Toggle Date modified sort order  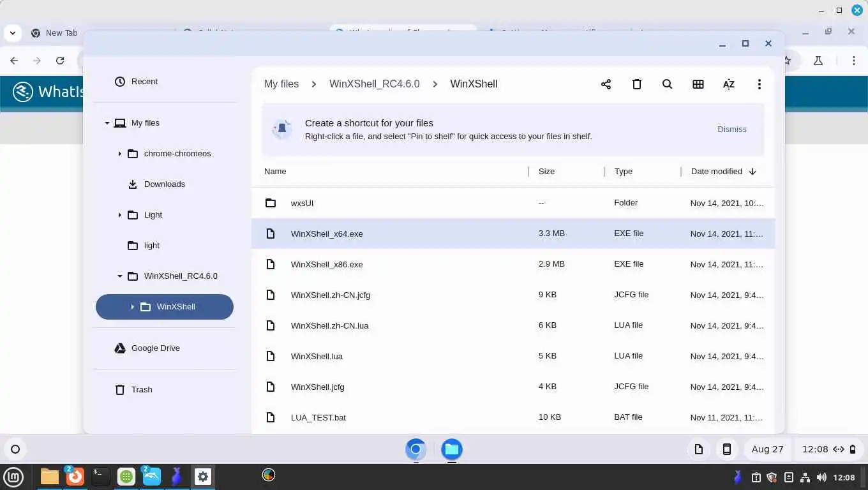tap(723, 172)
